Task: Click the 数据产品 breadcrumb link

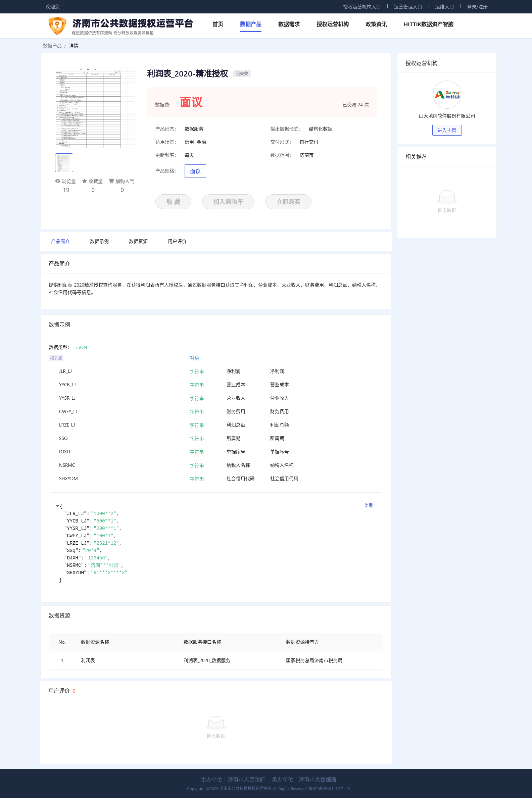Action: tap(52, 46)
